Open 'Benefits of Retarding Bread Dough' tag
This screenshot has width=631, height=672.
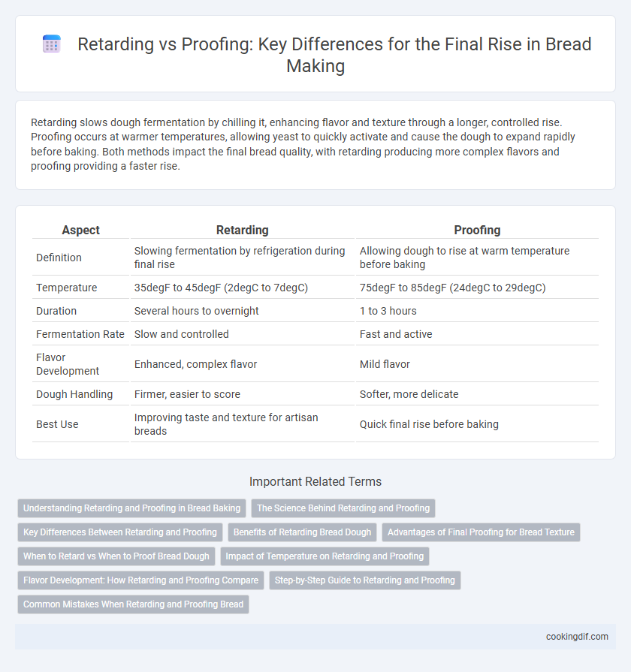pyautogui.click(x=302, y=532)
